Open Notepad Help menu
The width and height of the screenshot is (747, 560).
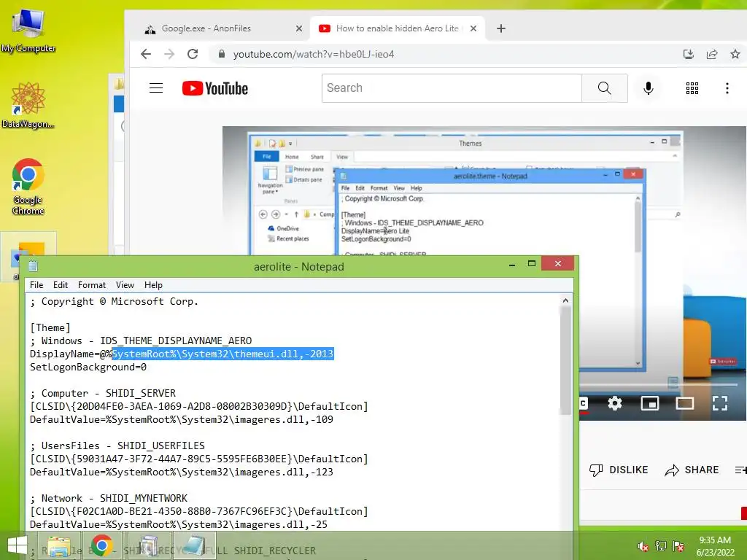[153, 285]
